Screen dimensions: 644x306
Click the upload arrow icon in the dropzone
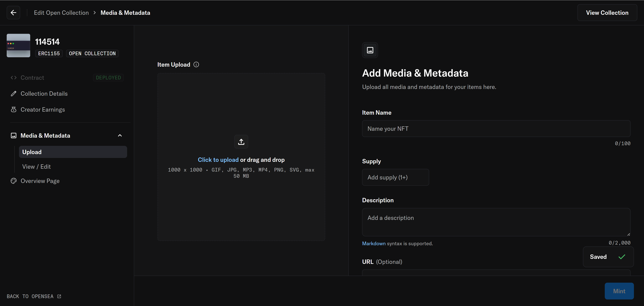241,142
